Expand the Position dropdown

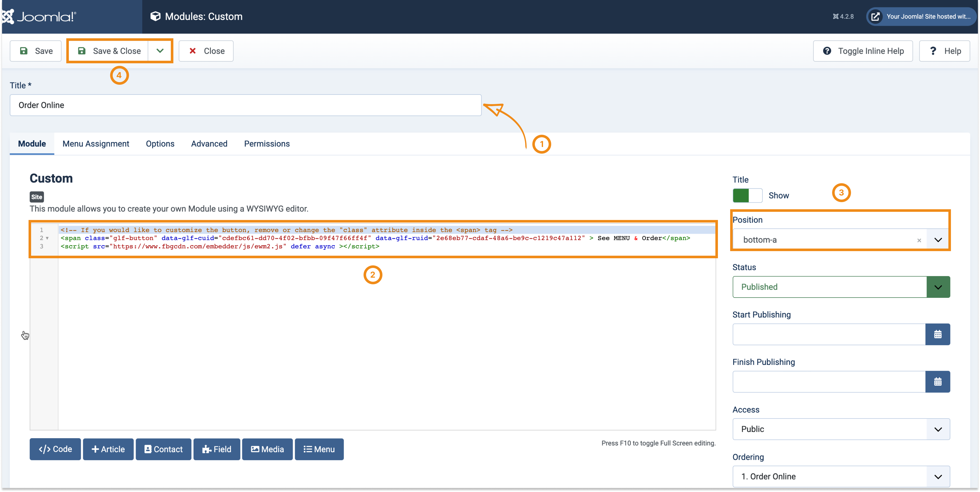tap(938, 240)
